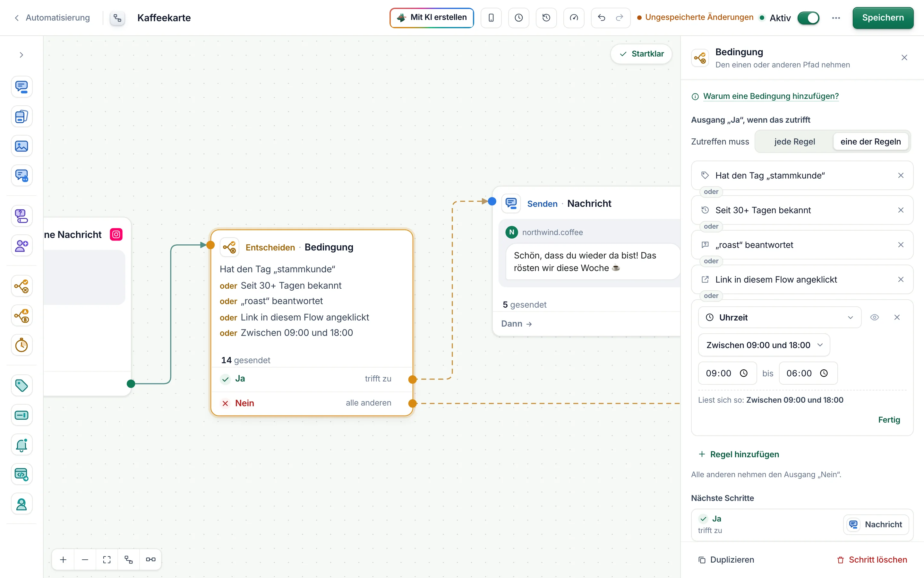The height and width of the screenshot is (578, 924).
Task: Undo the last change
Action: click(601, 18)
